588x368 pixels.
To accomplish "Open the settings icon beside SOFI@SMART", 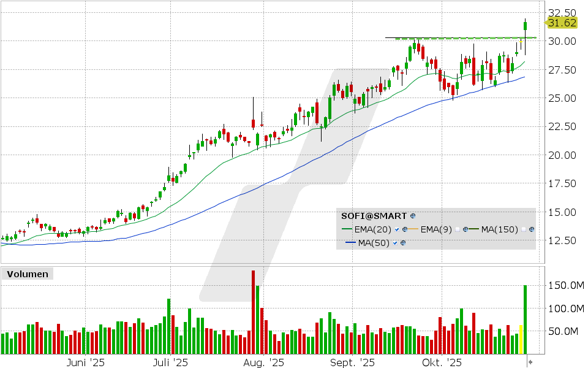I will [413, 216].
